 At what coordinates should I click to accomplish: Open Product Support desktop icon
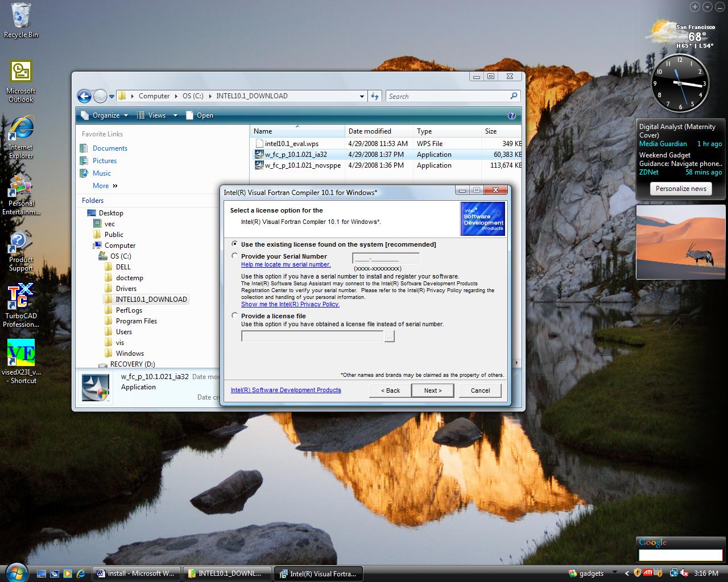(x=21, y=251)
